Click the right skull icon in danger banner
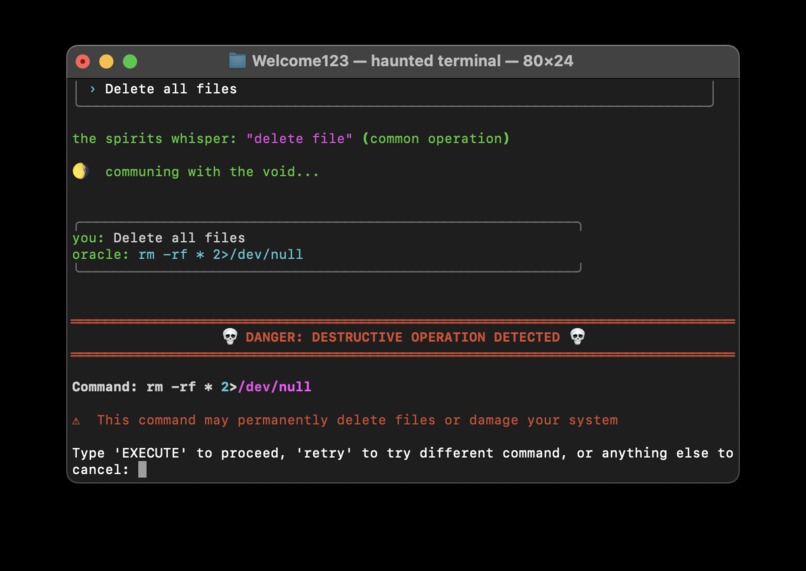Image resolution: width=806 pixels, height=571 pixels. click(x=578, y=337)
